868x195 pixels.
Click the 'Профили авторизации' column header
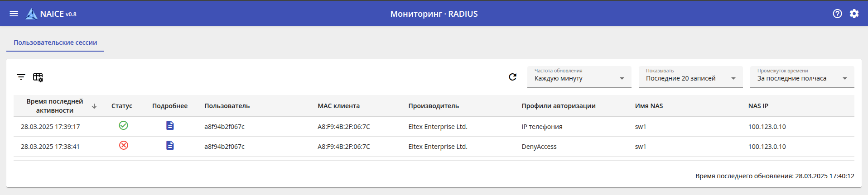(x=558, y=106)
